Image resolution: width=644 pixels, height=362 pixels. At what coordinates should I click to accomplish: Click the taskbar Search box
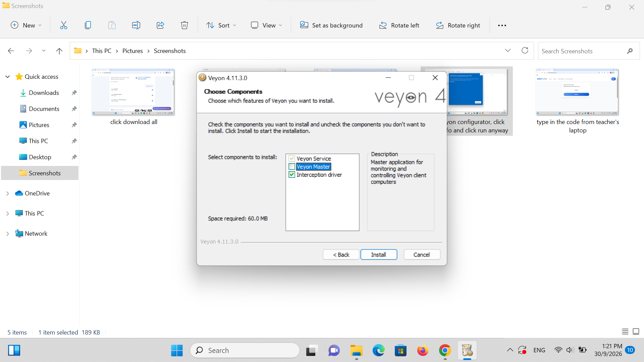pos(245,351)
